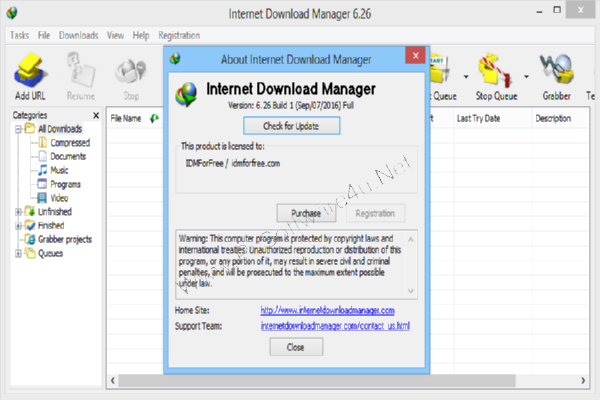Sort by Last Try Date column
The image size is (600, 400).
[478, 118]
